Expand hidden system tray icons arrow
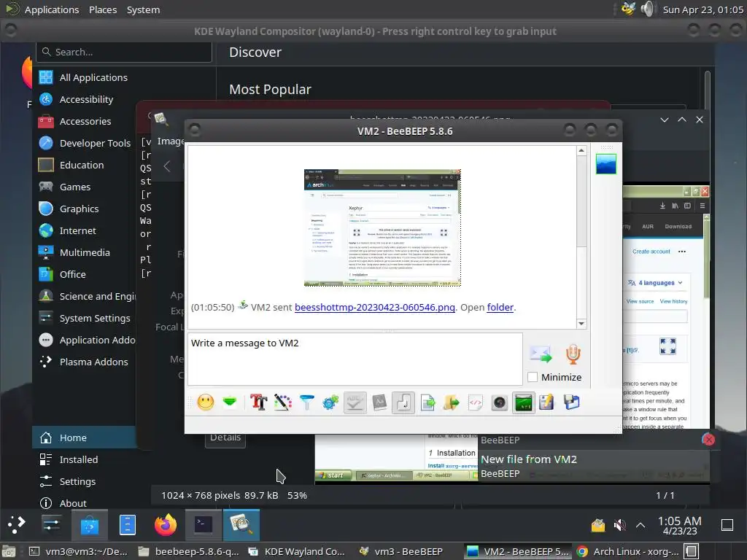The width and height of the screenshot is (747, 560). click(640, 525)
